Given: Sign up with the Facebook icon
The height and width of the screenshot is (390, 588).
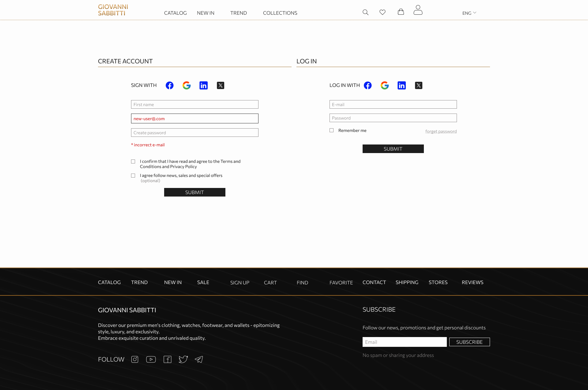Looking at the screenshot, I should coord(169,85).
